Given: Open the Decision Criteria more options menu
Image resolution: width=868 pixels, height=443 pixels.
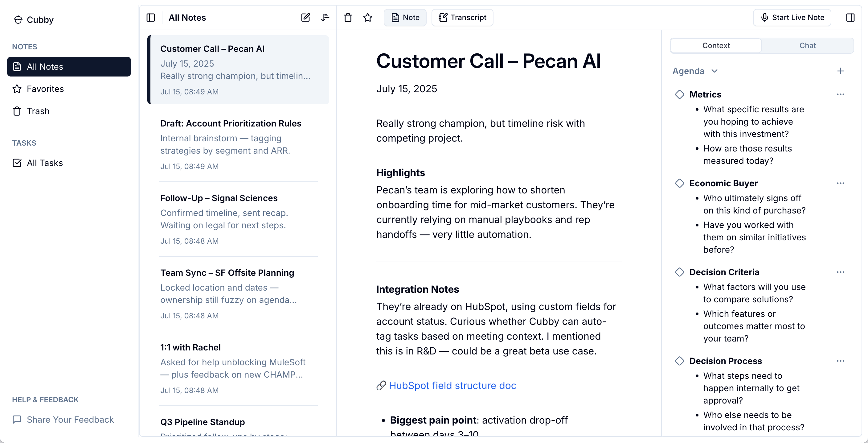Looking at the screenshot, I should [x=840, y=272].
